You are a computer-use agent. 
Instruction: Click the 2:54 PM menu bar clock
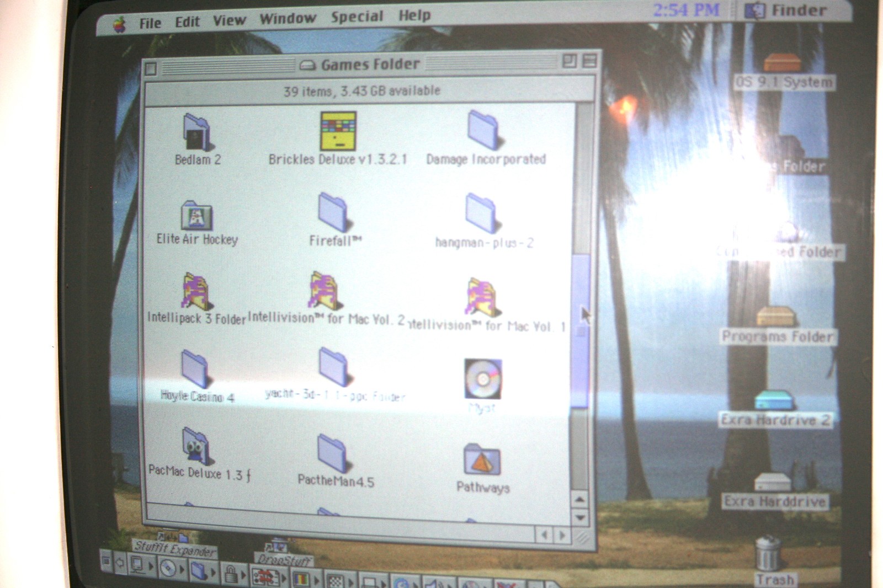coord(686,10)
